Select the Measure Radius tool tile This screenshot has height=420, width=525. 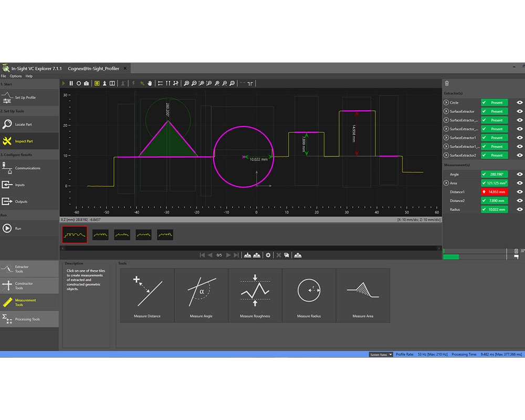point(309,295)
